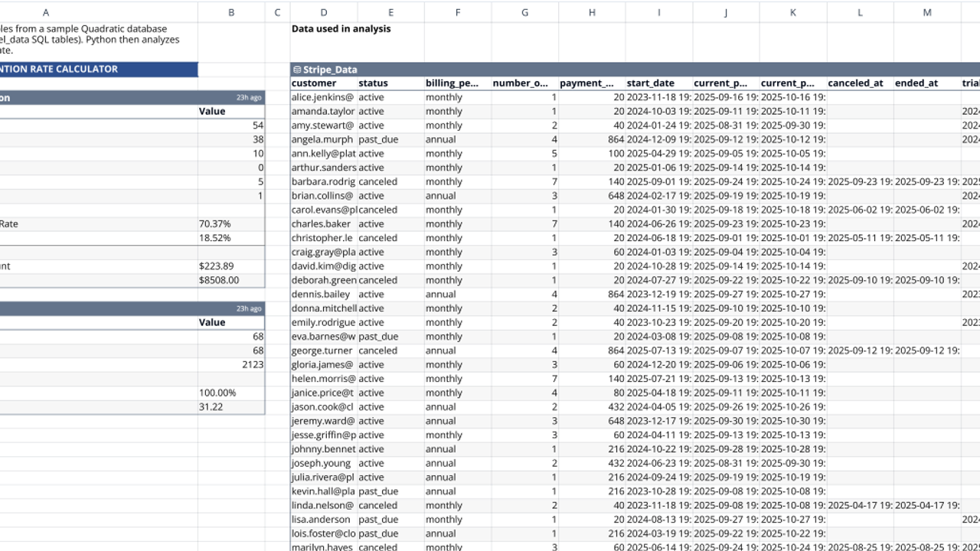Click the payment_... table column header
The height and width of the screenshot is (551, 980).
pos(592,83)
